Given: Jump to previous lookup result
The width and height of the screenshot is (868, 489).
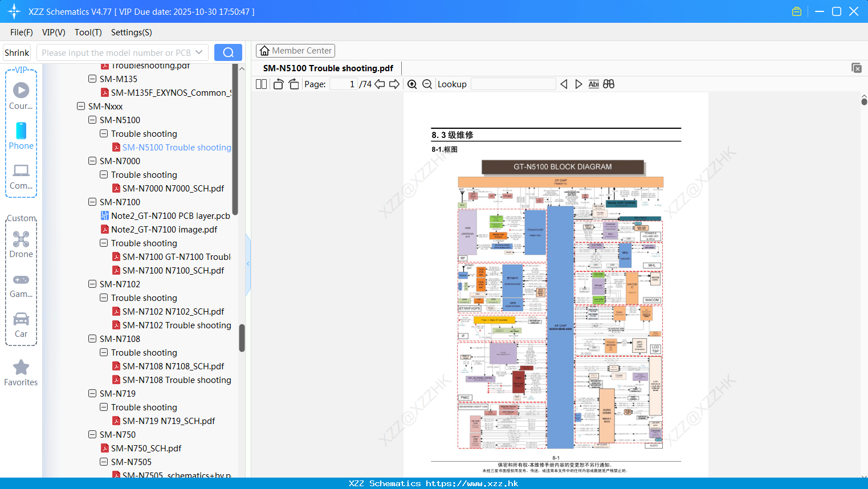Looking at the screenshot, I should tap(564, 84).
